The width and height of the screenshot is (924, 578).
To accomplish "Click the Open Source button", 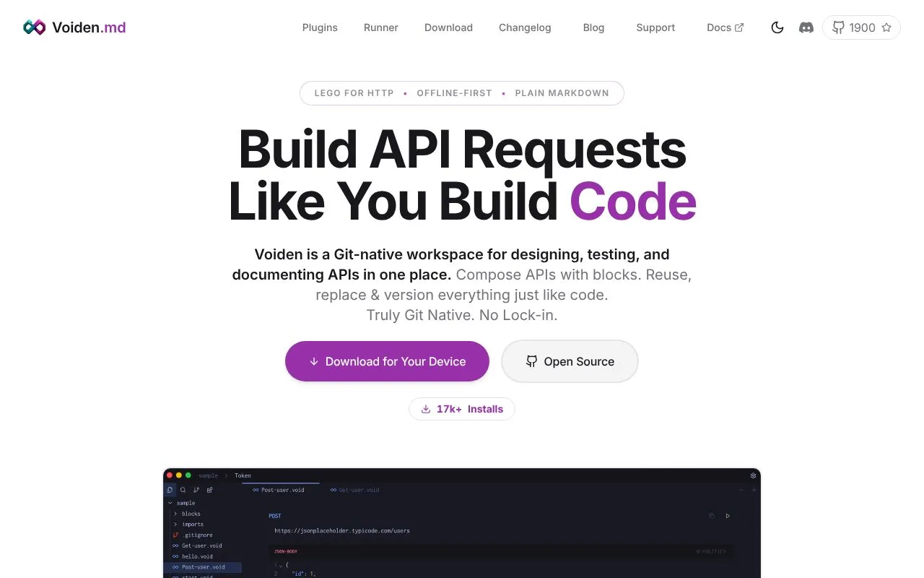I will tap(570, 361).
